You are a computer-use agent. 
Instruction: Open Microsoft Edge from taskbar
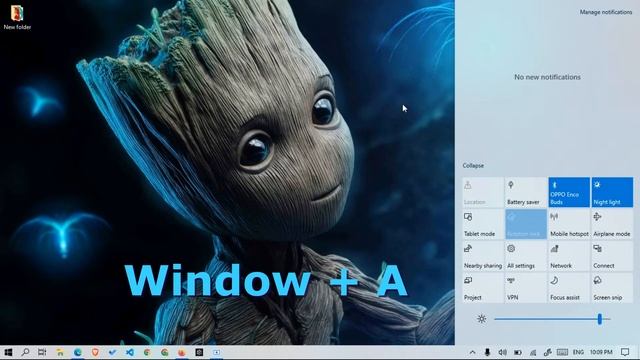78,352
